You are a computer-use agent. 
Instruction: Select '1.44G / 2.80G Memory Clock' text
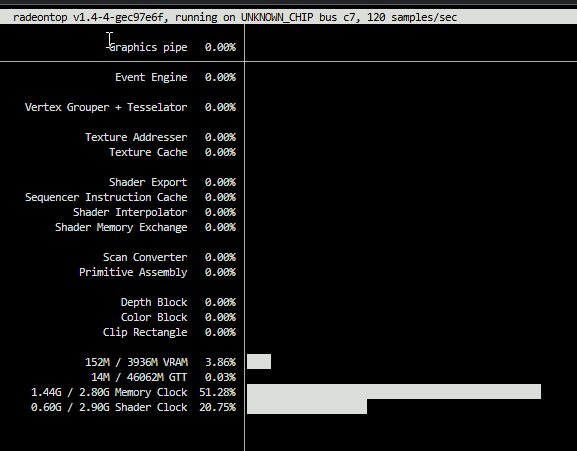[109, 393]
